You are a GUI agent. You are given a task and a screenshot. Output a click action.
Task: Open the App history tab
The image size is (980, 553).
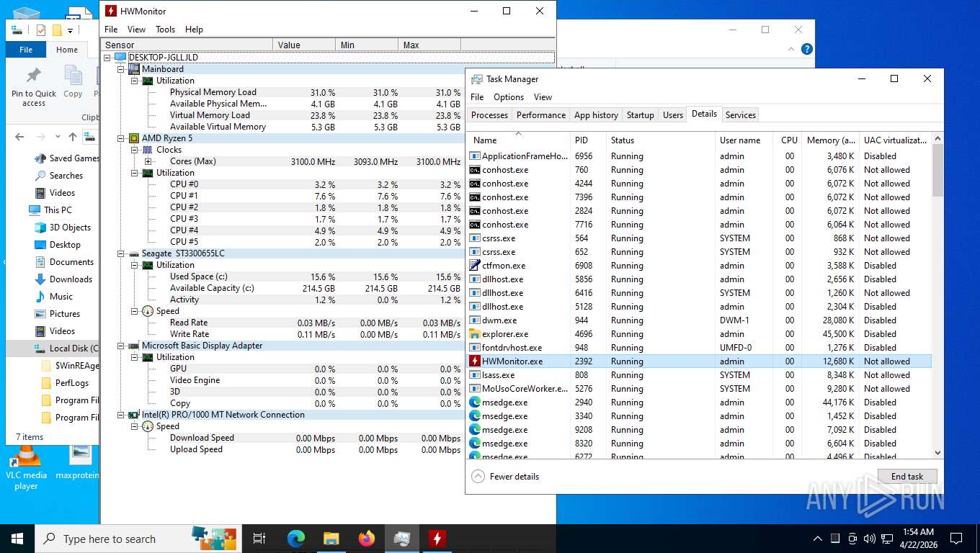click(596, 115)
